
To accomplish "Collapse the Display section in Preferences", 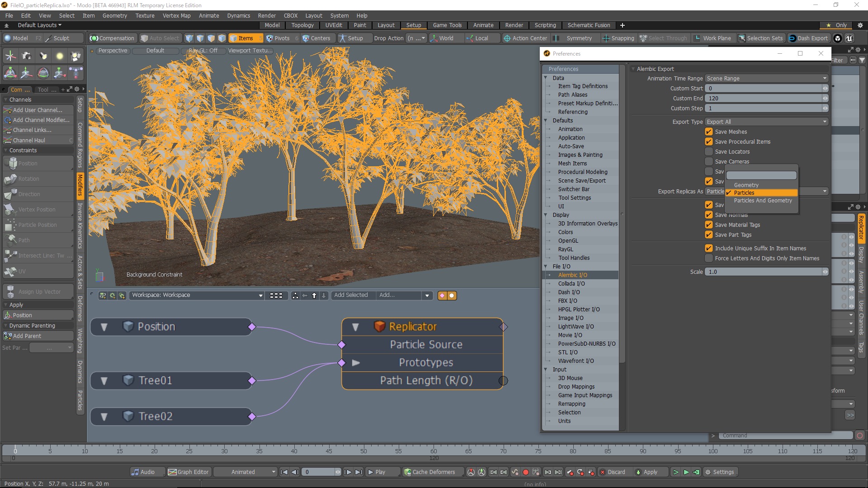I will coord(546,215).
